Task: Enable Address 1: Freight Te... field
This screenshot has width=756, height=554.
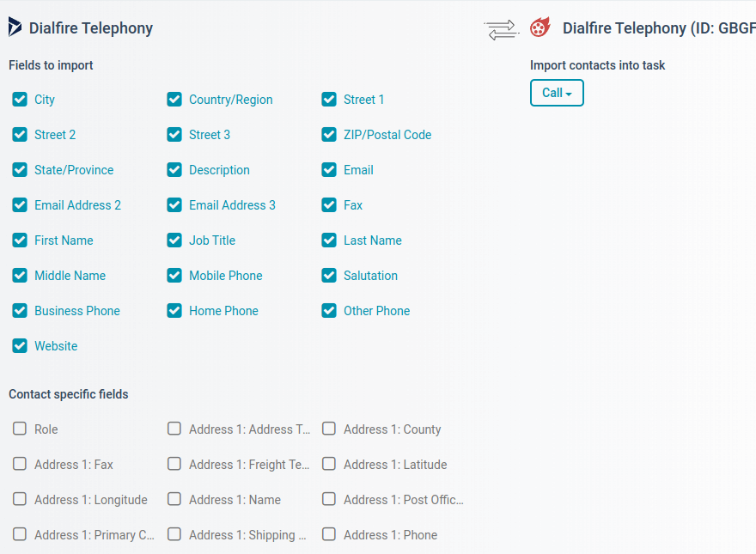Action: tap(174, 464)
